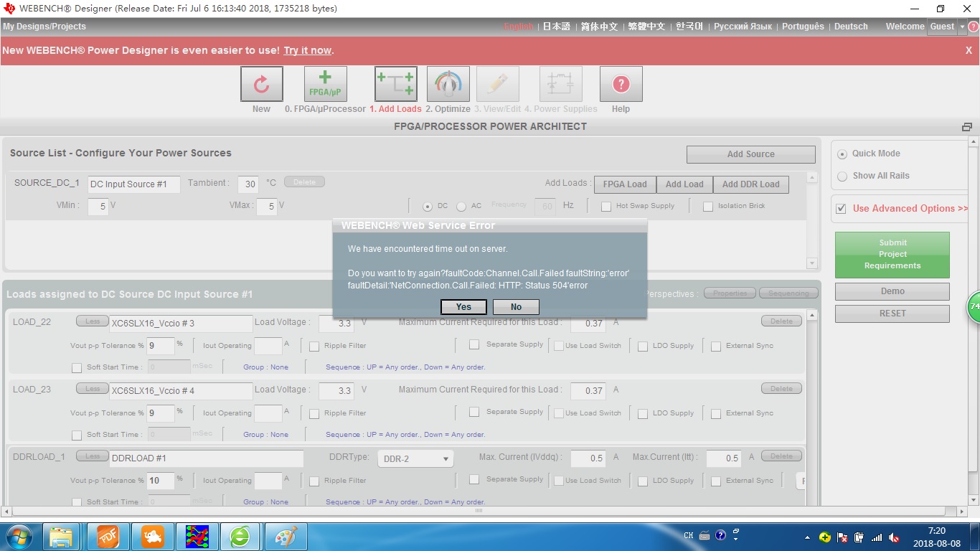980x551 pixels.
Task: Switch language to 日本語
Action: coord(556,27)
